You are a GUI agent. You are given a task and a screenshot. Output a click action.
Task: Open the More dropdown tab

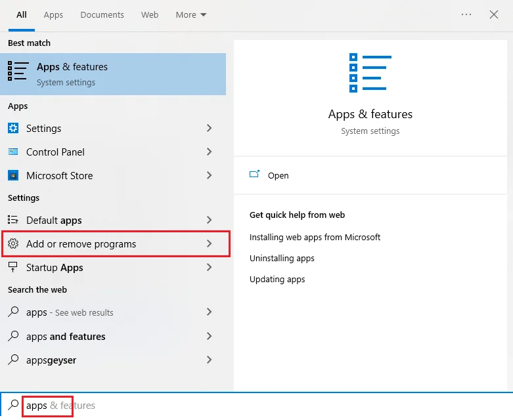[x=191, y=14]
